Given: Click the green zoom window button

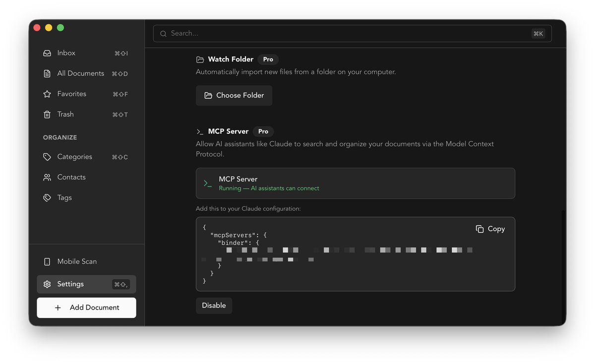Looking at the screenshot, I should coord(60,28).
